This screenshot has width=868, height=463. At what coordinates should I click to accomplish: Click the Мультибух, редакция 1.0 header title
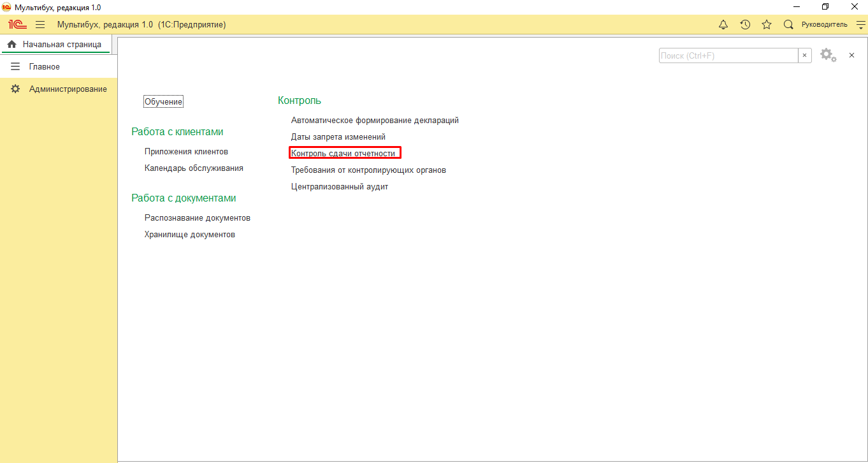pos(141,24)
